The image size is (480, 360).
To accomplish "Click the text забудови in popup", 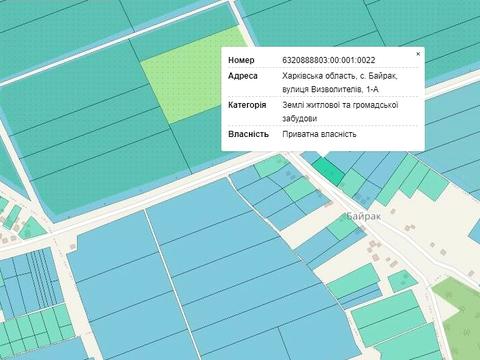I will [300, 118].
